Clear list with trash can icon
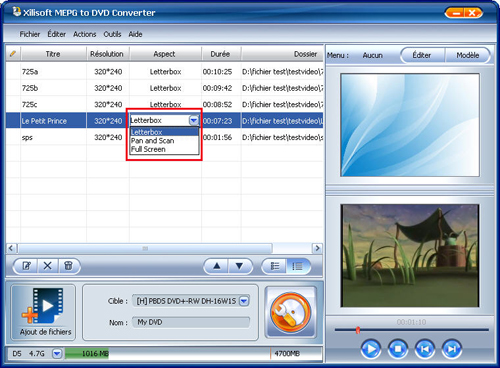Viewport: 500px width, 368px height. (x=68, y=266)
